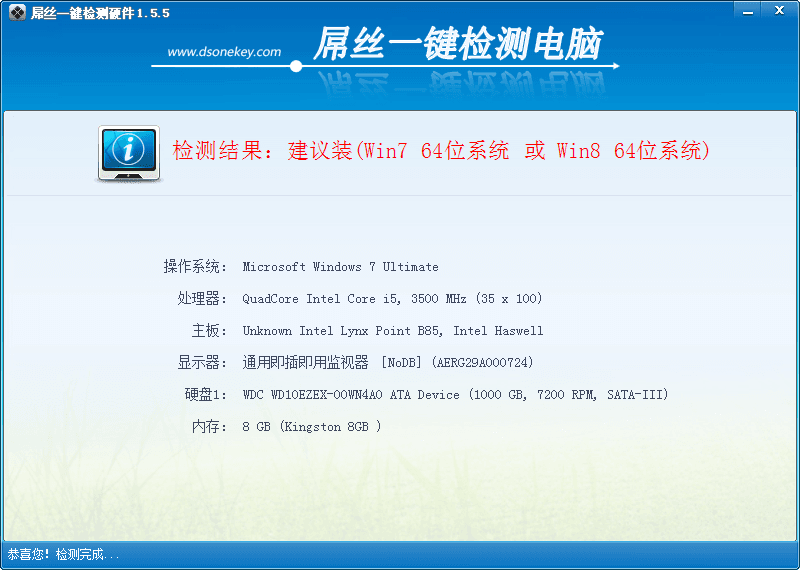Viewport: 800px width, 570px height.
Task: Click the 操作系统 label
Action: tap(196, 267)
